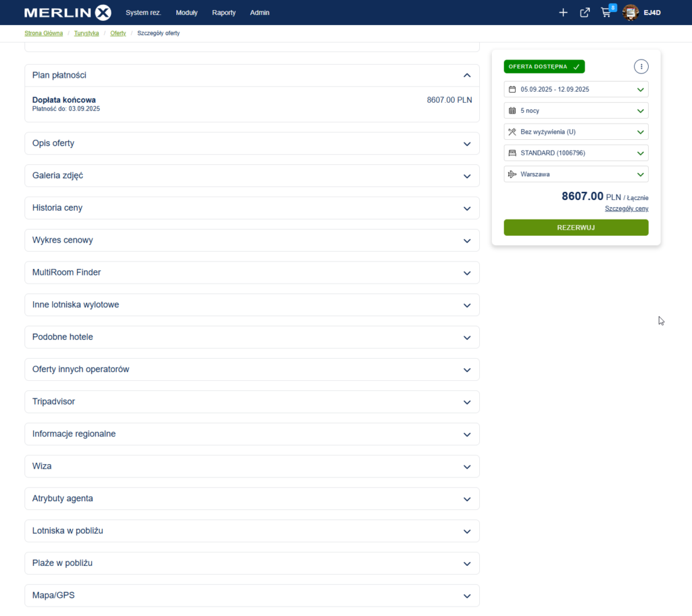Click the Merlin X logo
This screenshot has width=692, height=616.
pyautogui.click(x=67, y=13)
